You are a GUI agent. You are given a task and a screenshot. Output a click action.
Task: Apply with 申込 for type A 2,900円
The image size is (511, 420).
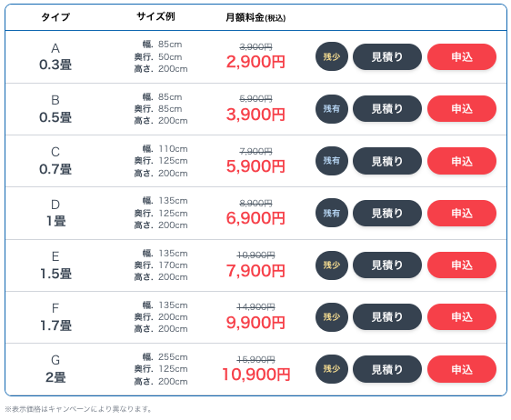462,57
